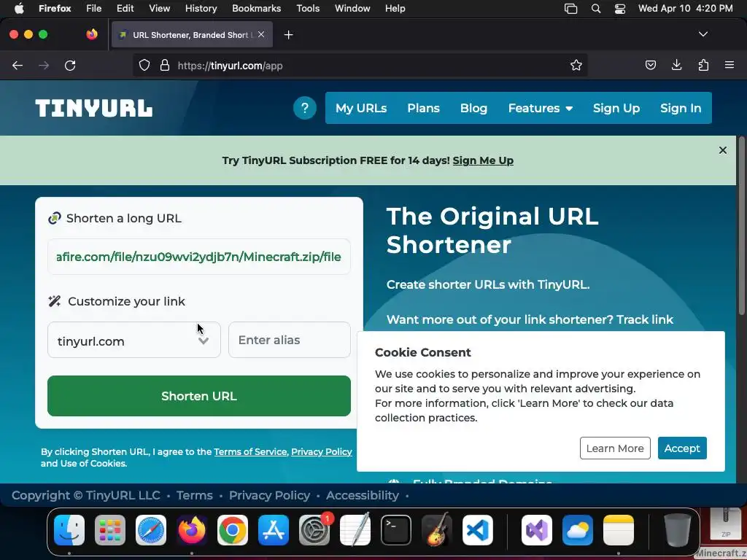Viewport: 747px width, 560px height.
Task: Click the browser address bar
Action: click(360, 65)
